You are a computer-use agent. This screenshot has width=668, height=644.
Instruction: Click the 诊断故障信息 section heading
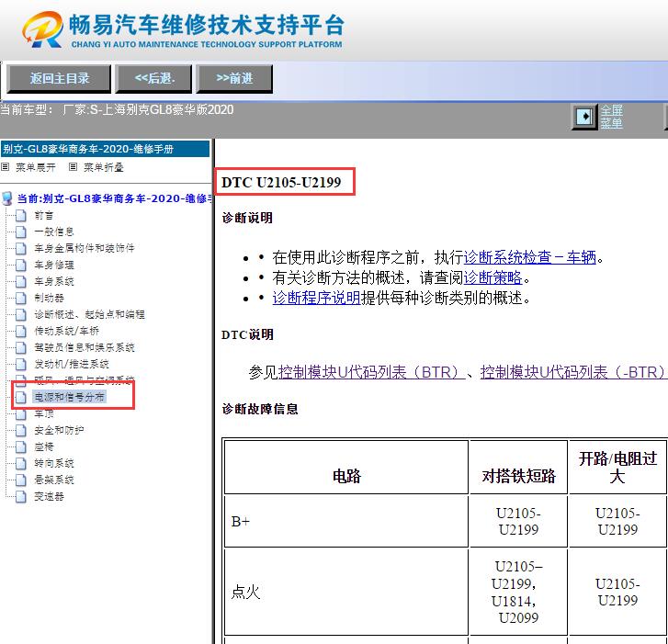pos(260,410)
